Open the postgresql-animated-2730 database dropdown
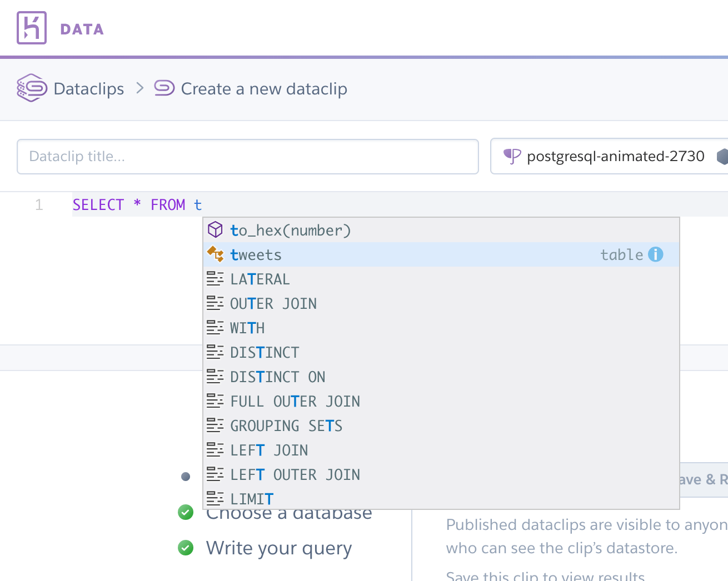The width and height of the screenshot is (728, 581). [x=610, y=157]
